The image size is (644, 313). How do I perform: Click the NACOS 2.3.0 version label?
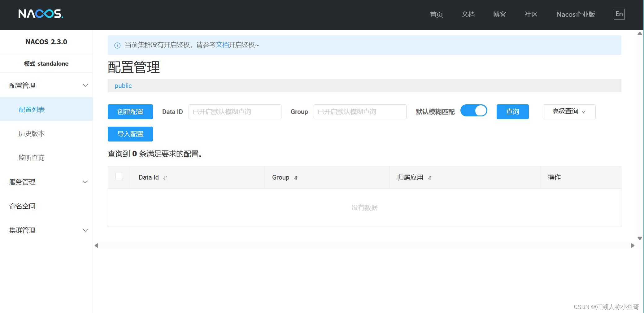pyautogui.click(x=46, y=42)
